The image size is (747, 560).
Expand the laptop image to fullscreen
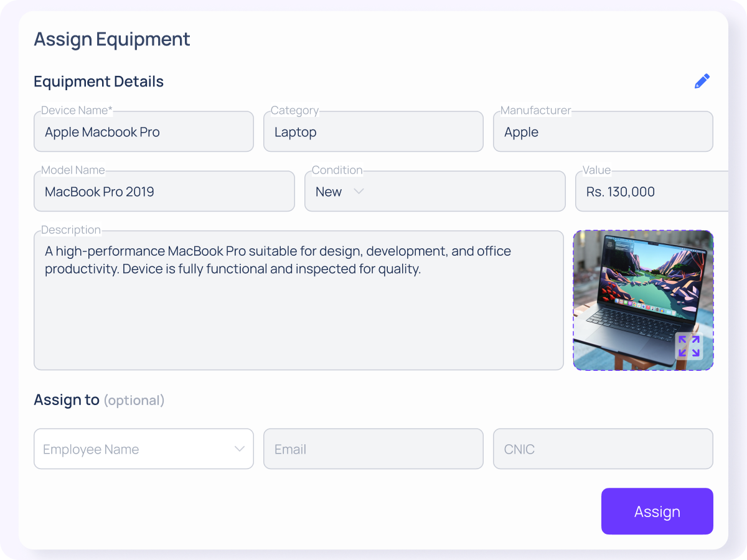tap(688, 346)
